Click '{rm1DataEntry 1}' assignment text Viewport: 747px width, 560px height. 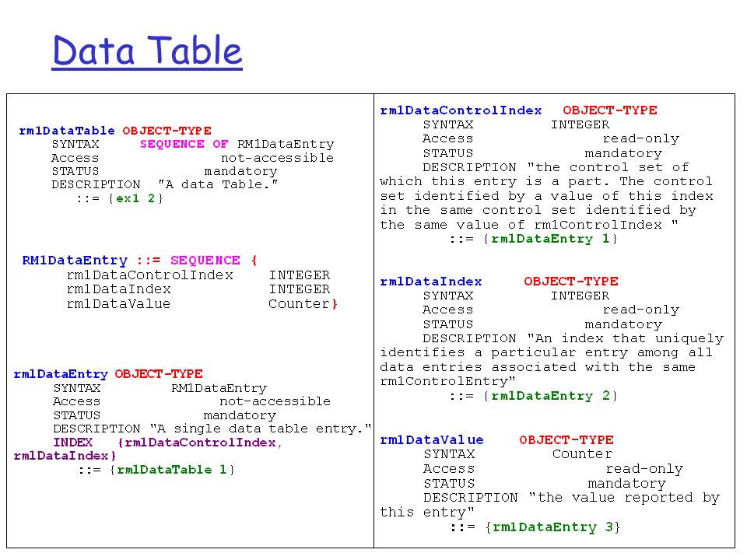point(550,239)
